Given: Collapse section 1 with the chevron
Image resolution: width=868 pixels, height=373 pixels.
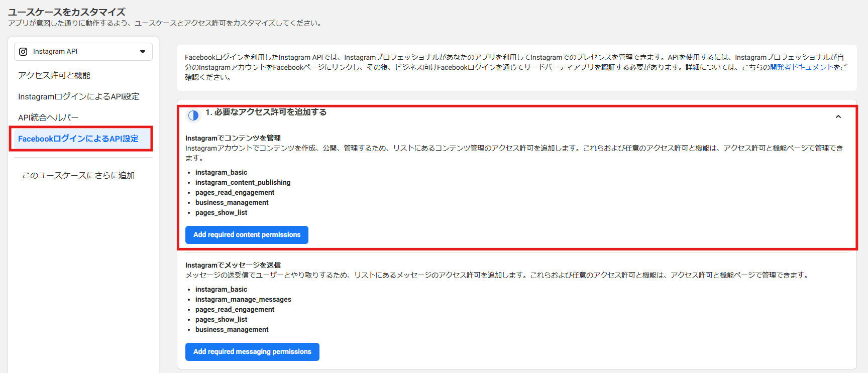Looking at the screenshot, I should coord(838,116).
